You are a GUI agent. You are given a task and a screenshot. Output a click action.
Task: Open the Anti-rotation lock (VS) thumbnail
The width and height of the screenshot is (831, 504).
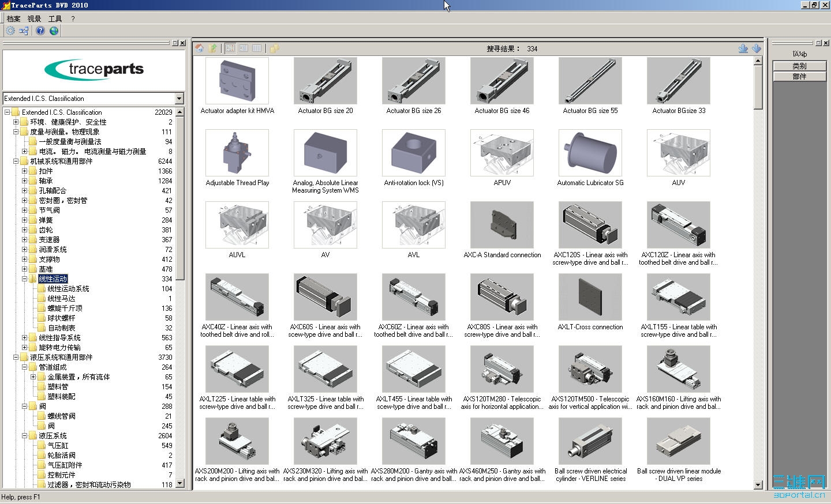pyautogui.click(x=414, y=153)
